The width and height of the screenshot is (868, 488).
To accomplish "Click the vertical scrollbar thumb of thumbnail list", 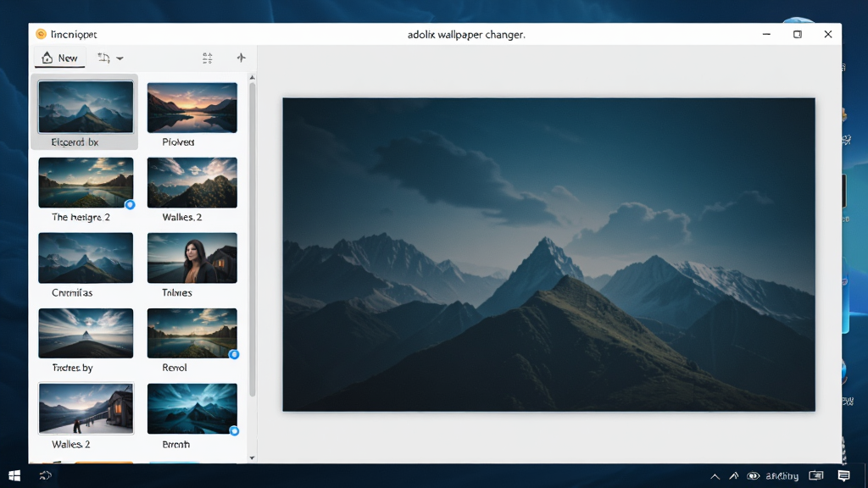I will pyautogui.click(x=252, y=240).
